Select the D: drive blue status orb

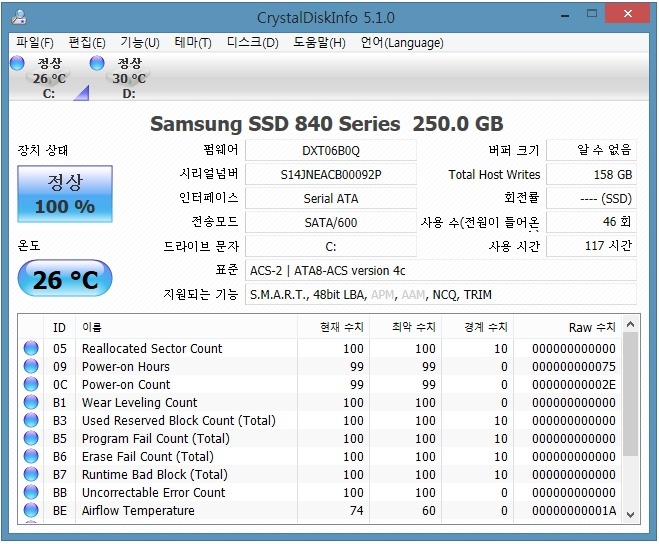[97, 63]
